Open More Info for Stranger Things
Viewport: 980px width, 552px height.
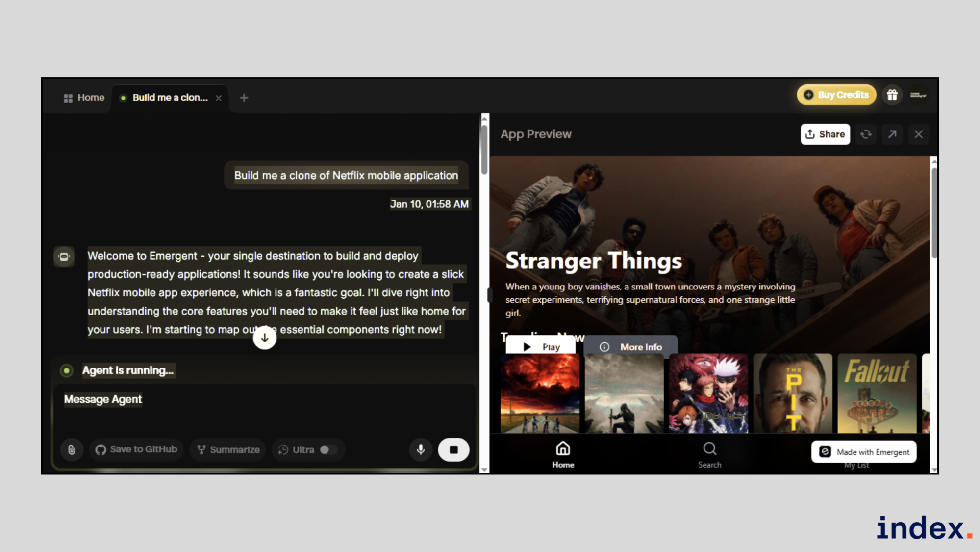(630, 347)
